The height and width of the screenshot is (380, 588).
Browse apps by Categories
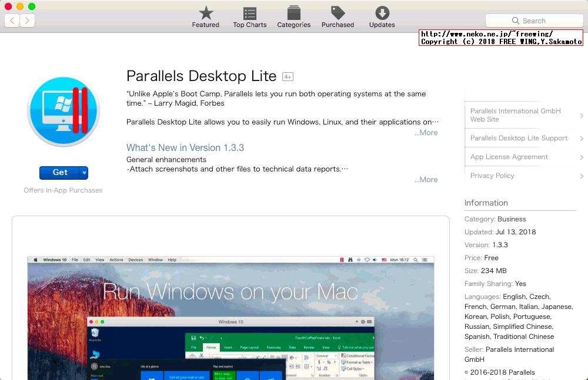coord(293,16)
